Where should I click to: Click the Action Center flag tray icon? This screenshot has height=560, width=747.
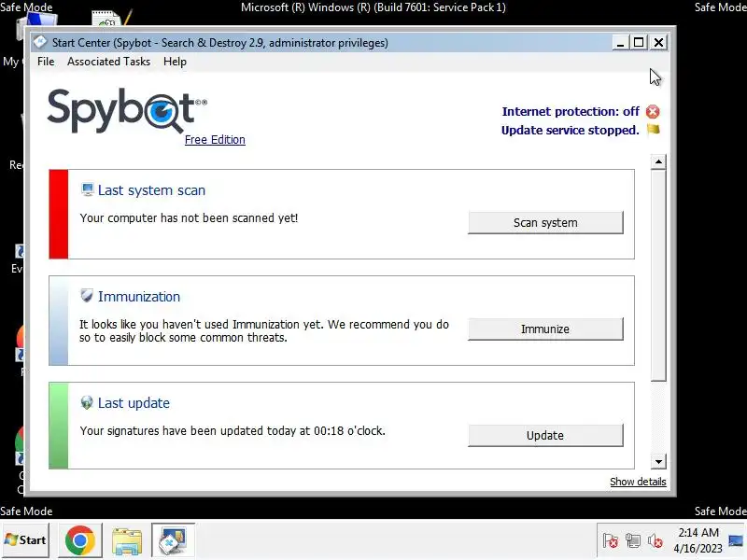point(611,541)
